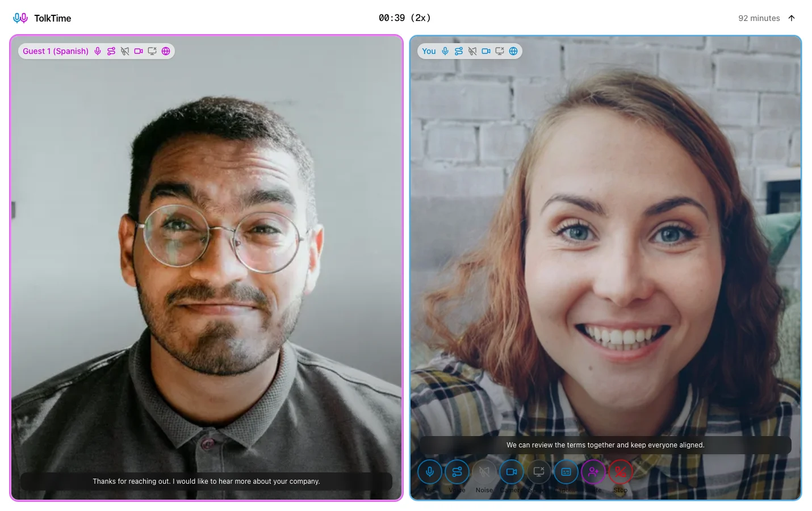Select Guest 1 (Spanish) name label
This screenshot has height=511, width=812.
(x=56, y=51)
